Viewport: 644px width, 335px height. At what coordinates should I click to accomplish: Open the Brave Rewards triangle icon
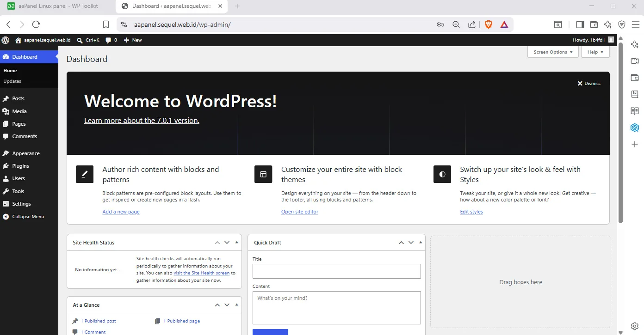pyautogui.click(x=504, y=24)
